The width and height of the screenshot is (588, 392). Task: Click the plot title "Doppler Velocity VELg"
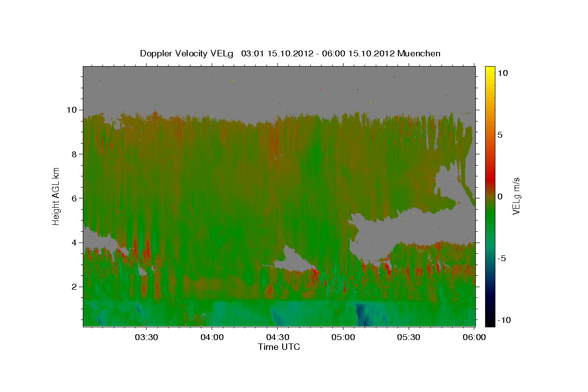pos(187,53)
